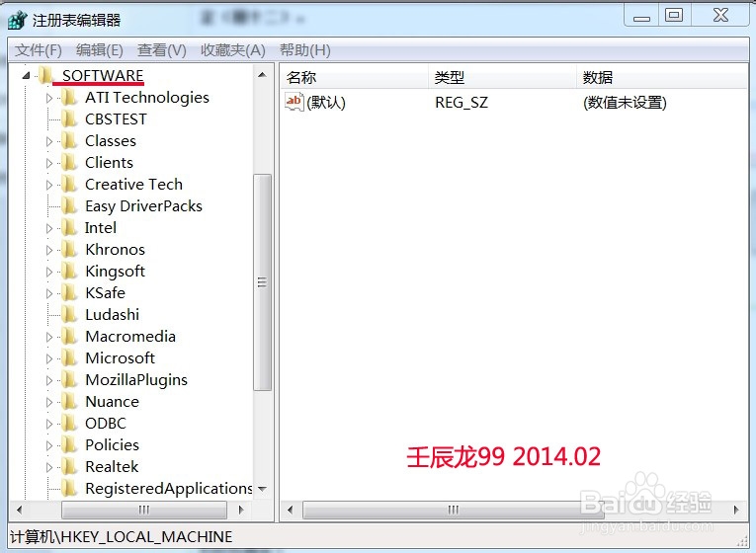This screenshot has height=553, width=756.
Task: Open the 收藏夹(A) menu
Action: [x=233, y=50]
